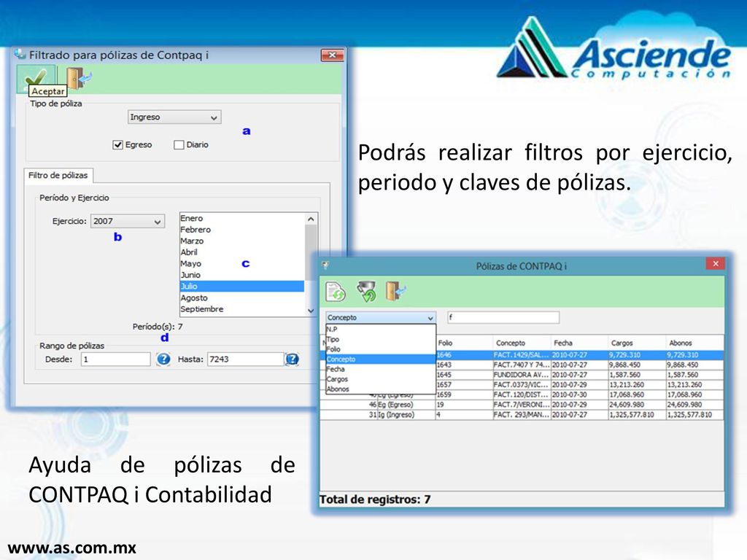This screenshot has width=747, height=560.
Task: Select Junio in the period list
Action: 242,275
